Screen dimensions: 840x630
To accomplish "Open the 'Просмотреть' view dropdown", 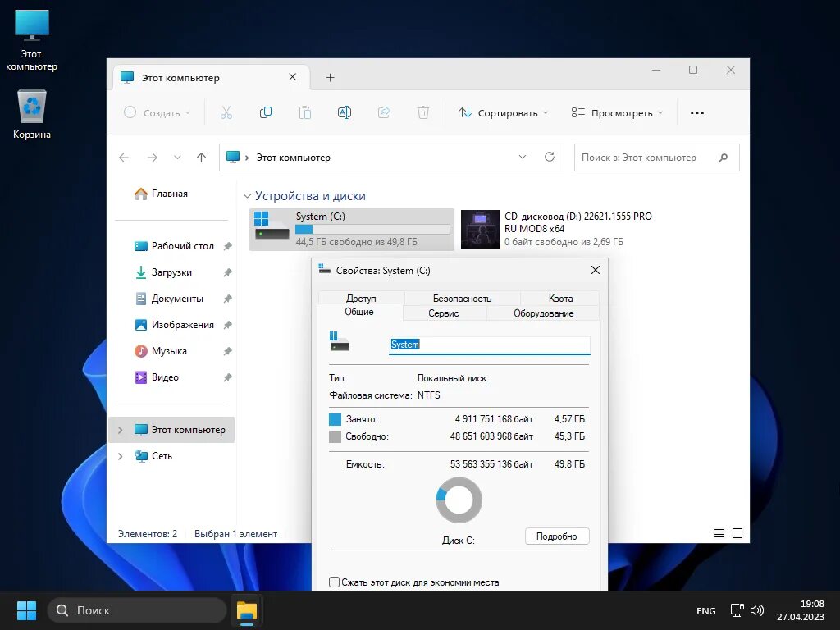I will click(617, 113).
